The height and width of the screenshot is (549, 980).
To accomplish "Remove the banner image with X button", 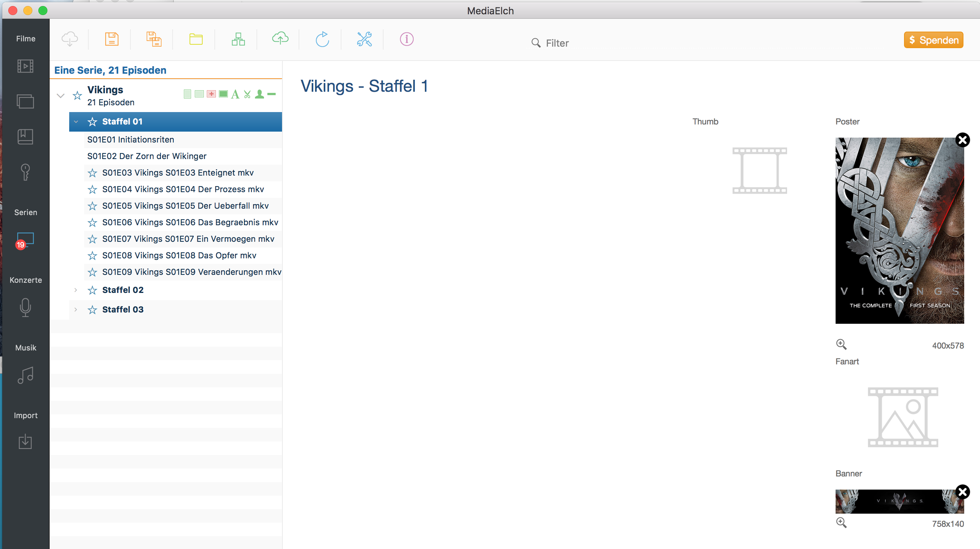I will [x=962, y=492].
